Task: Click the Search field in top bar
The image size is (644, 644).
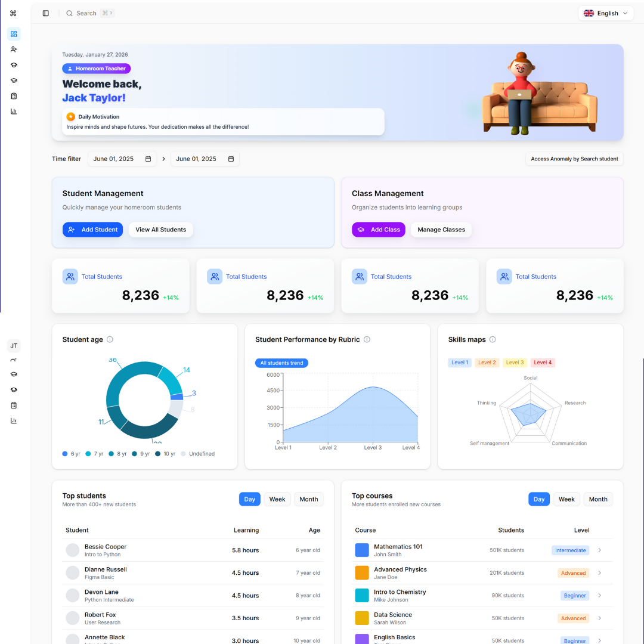Action: (x=86, y=13)
